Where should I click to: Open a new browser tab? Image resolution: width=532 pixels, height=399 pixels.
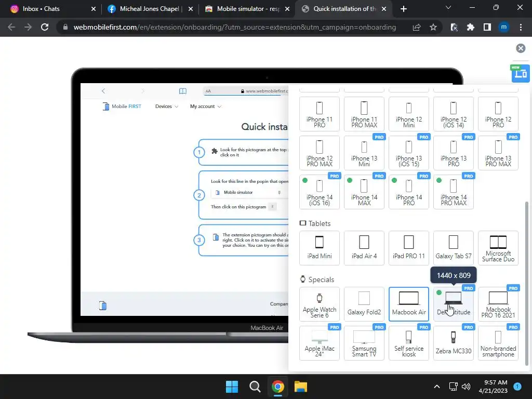point(403,9)
